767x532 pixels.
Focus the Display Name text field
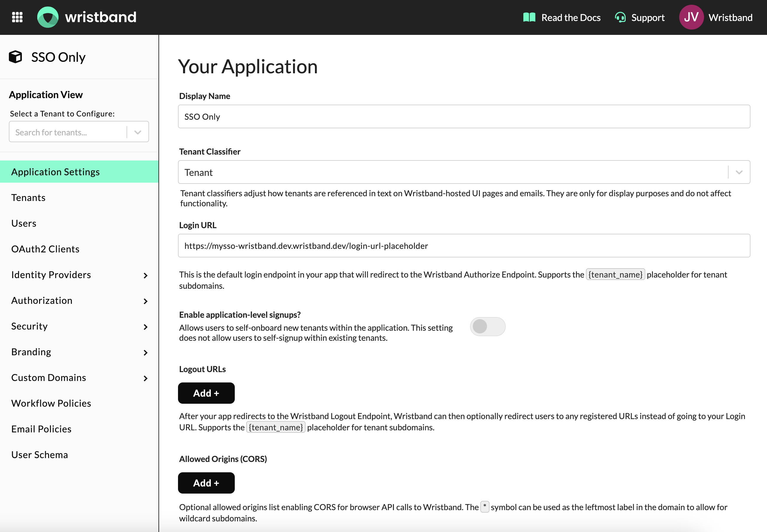click(x=464, y=117)
